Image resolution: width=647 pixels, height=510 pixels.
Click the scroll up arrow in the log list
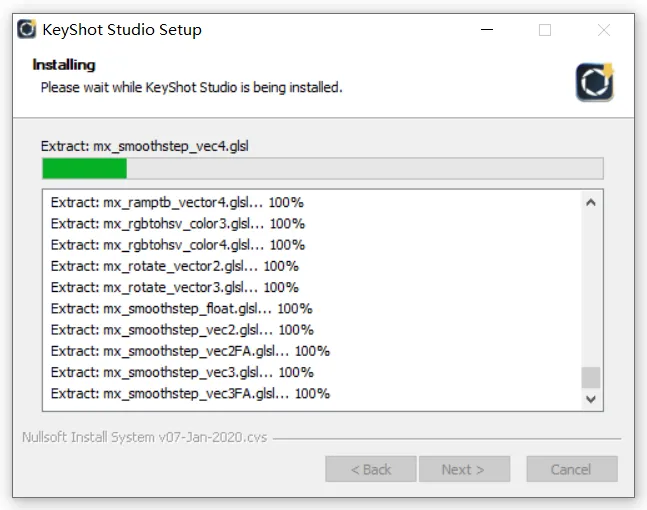click(591, 202)
